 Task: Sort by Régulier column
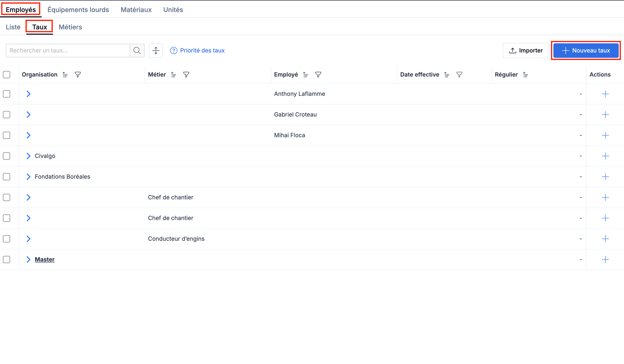pyautogui.click(x=525, y=75)
